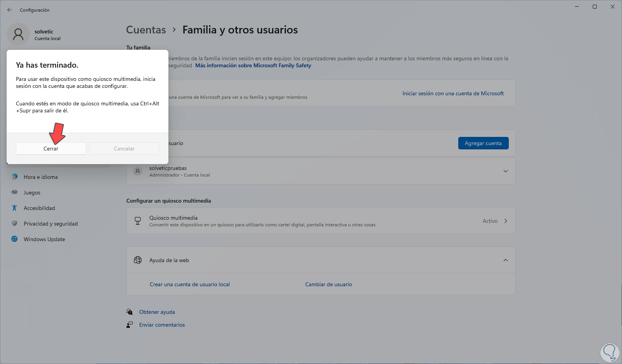Click the Quiosco multimedia kiosk icon

click(x=138, y=221)
